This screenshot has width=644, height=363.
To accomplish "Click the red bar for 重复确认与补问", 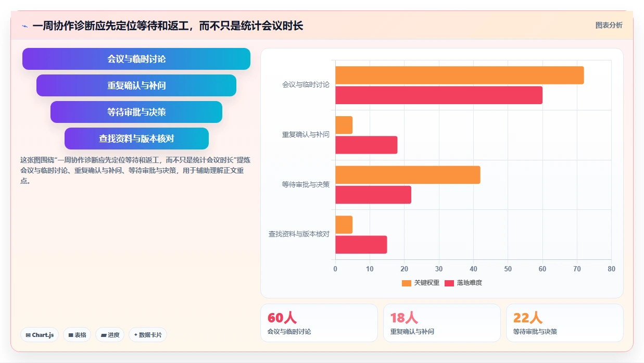I will click(367, 145).
